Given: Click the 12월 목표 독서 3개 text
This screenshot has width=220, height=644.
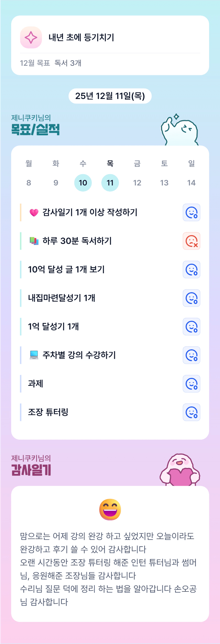Looking at the screenshot, I should point(51,63).
